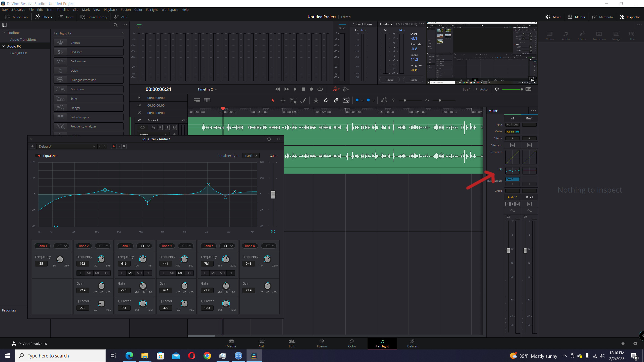Open the A1 Dynamics graph in Mixer
The width and height of the screenshot is (644, 362).
pos(512,157)
